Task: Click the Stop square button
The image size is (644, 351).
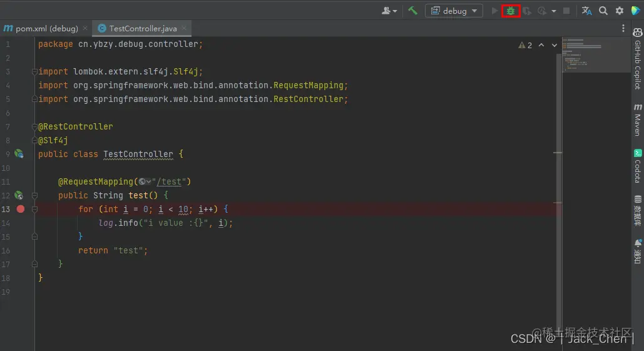Action: click(566, 11)
